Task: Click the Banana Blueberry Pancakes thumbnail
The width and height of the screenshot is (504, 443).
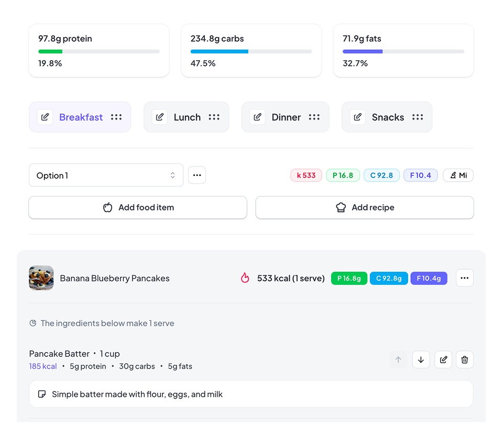Action: point(41,278)
